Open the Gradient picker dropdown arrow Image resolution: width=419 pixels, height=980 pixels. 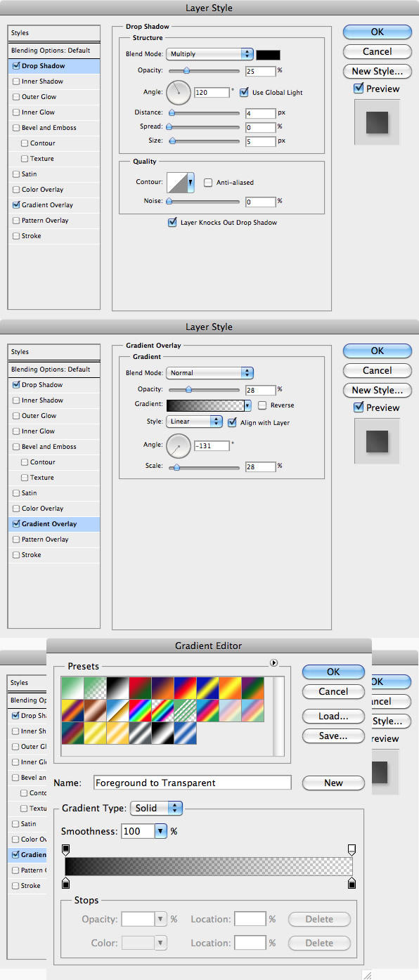[247, 405]
